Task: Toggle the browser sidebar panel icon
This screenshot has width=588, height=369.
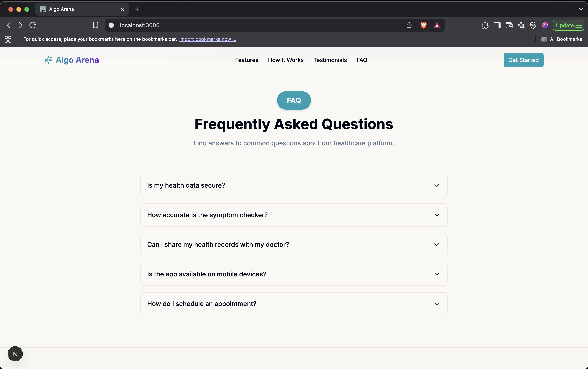Action: click(x=497, y=25)
